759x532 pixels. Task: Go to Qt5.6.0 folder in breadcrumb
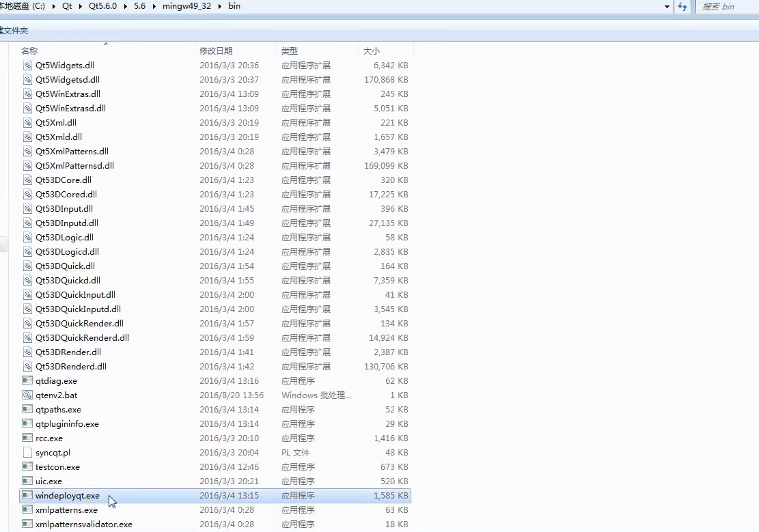point(102,6)
